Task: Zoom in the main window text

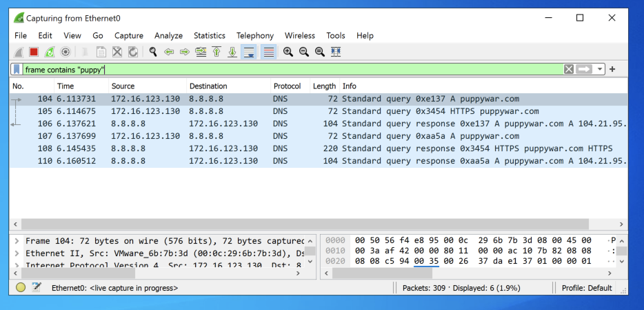Action: coord(288,52)
